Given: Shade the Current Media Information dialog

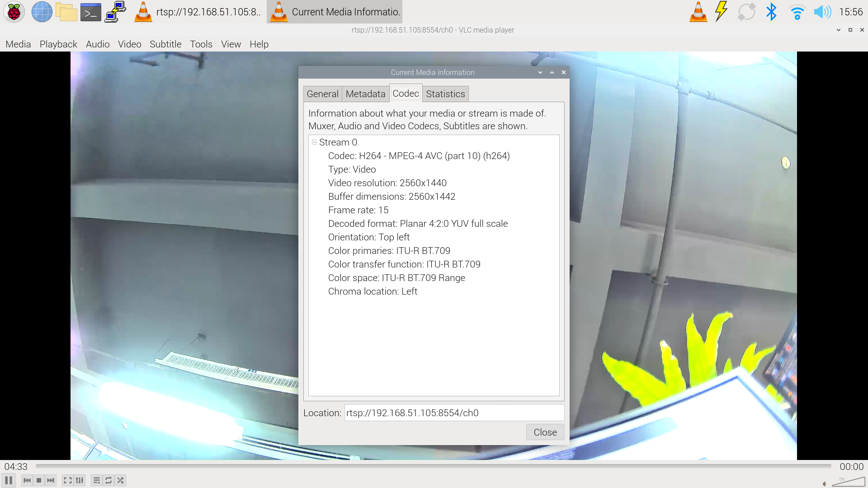Looking at the screenshot, I should click(540, 72).
